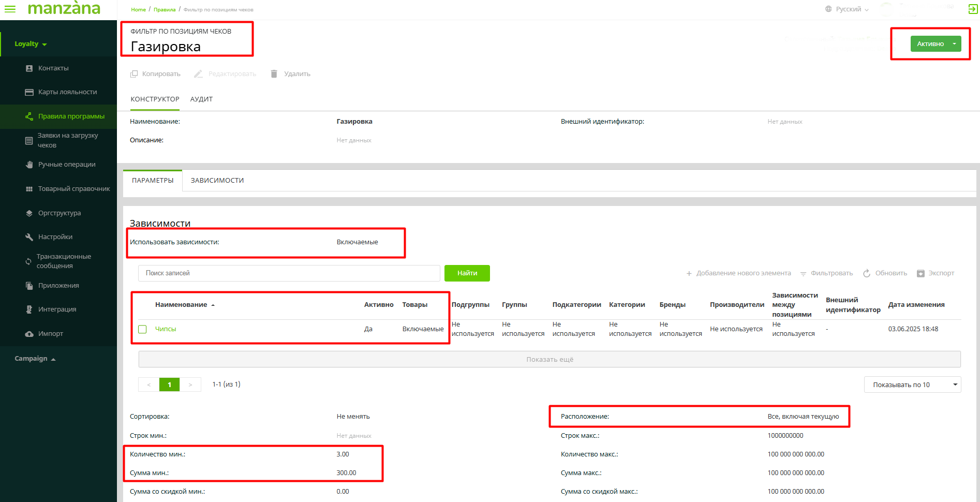The height and width of the screenshot is (502, 980).
Task: Open Контакты in the sidebar
Action: point(53,68)
